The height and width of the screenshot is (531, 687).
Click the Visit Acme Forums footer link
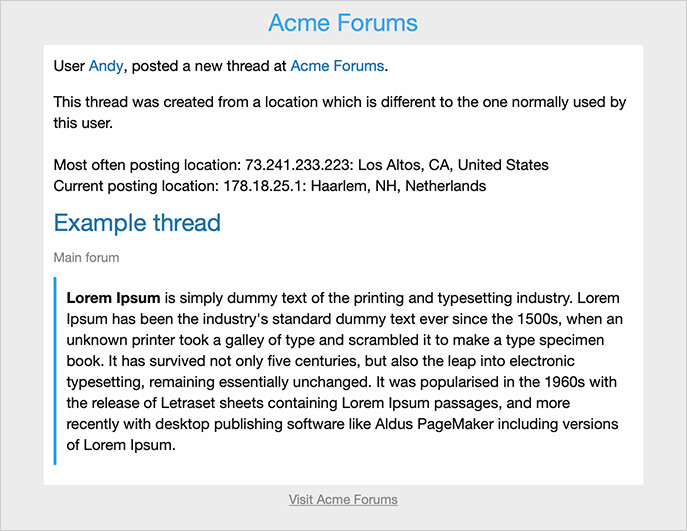pyautogui.click(x=343, y=499)
